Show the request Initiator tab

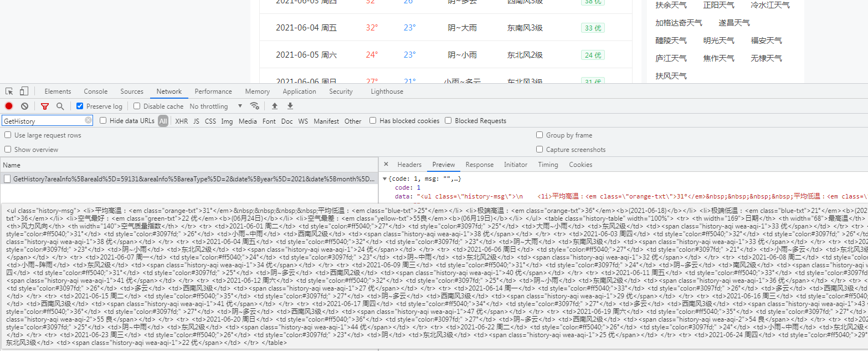(516, 165)
